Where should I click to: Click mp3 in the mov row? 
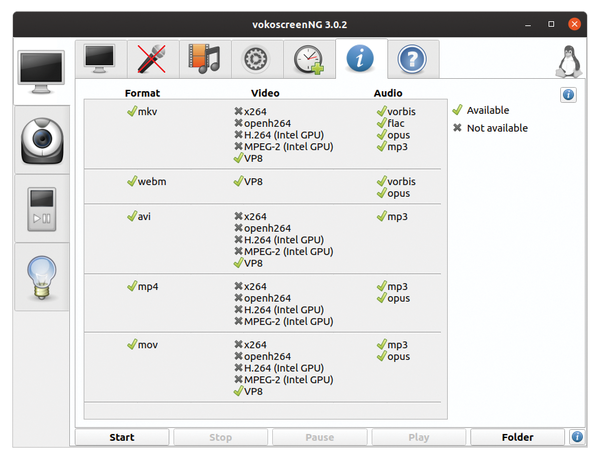[x=392, y=344]
